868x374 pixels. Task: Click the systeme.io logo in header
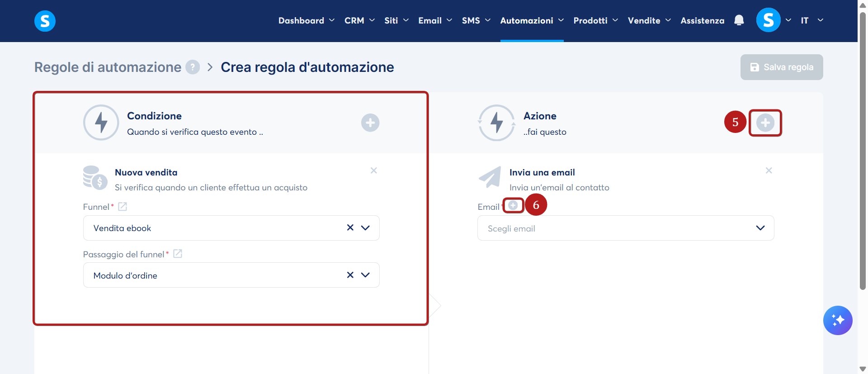(x=45, y=21)
